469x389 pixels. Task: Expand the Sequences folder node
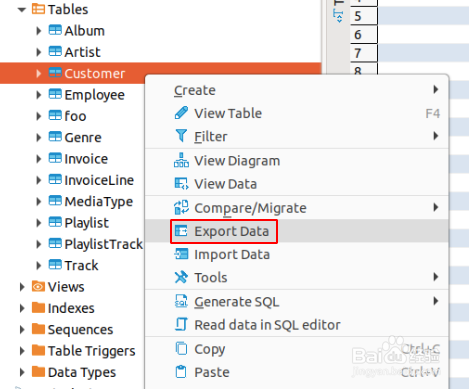pyautogui.click(x=22, y=329)
